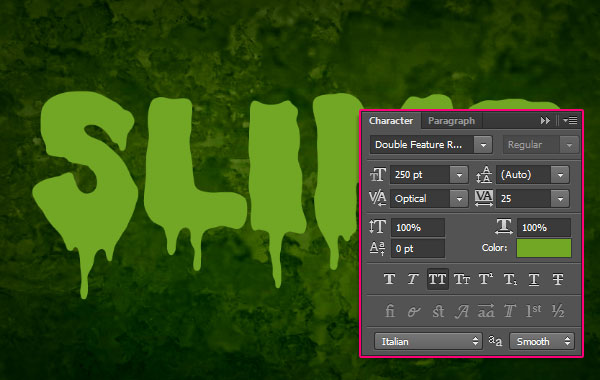Open the Italian language dropdown
Screen dimensions: 600x380
click(428, 341)
